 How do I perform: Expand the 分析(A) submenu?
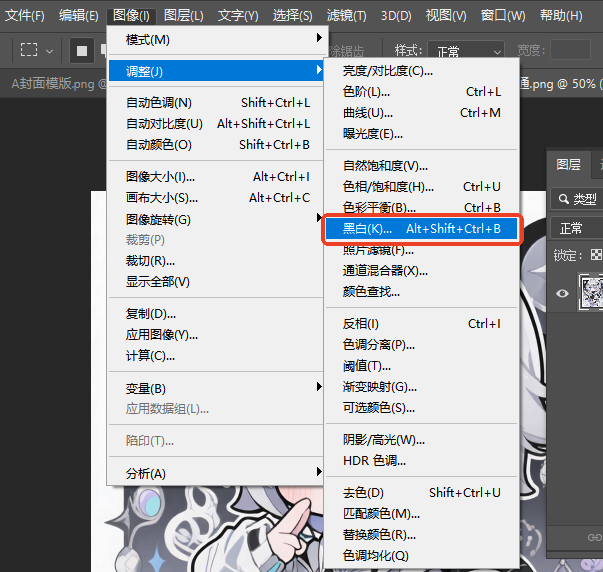coord(215,473)
